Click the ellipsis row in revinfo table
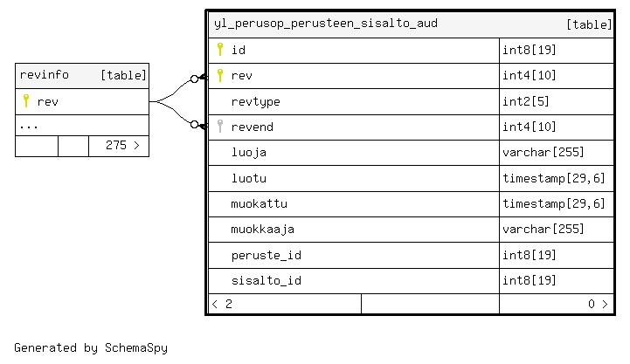Image resolution: width=630 pixels, height=364 pixels. pos(82,125)
